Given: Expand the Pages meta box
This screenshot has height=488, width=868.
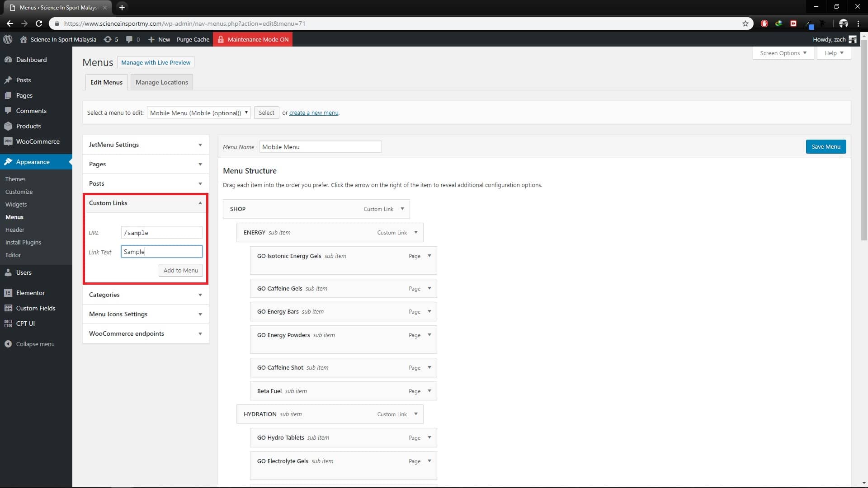Looking at the screenshot, I should point(200,164).
